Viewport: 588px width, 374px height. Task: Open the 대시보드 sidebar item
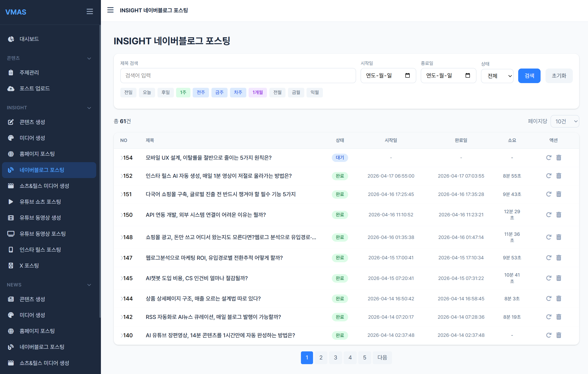29,39
